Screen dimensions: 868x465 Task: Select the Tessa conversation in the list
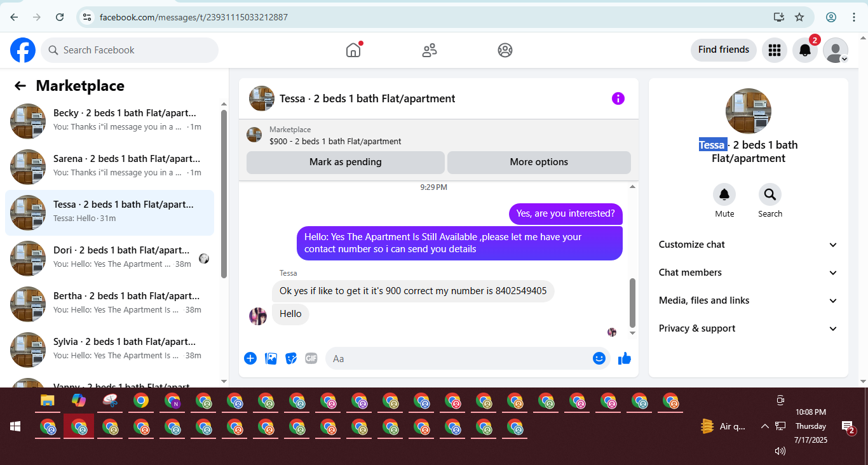(110, 213)
